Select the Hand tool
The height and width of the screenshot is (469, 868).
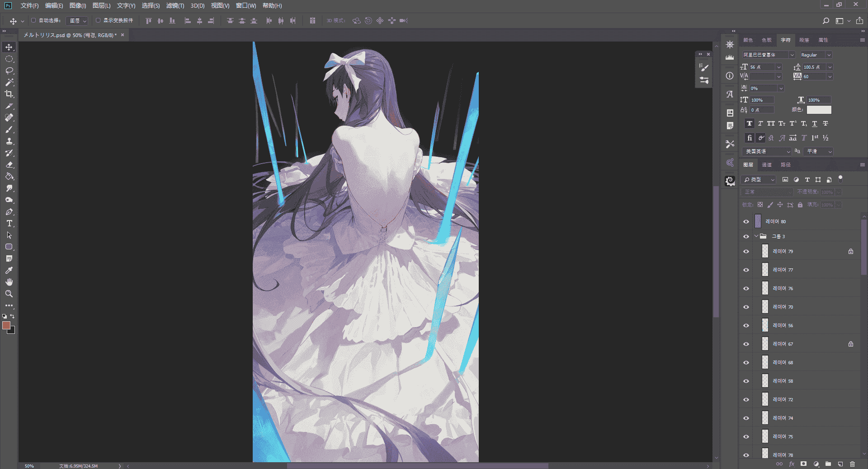(9, 282)
